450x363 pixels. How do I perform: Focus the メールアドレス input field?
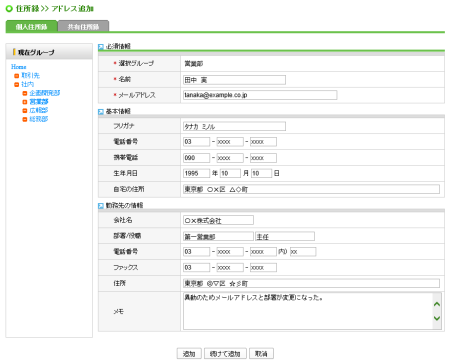[x=260, y=95]
